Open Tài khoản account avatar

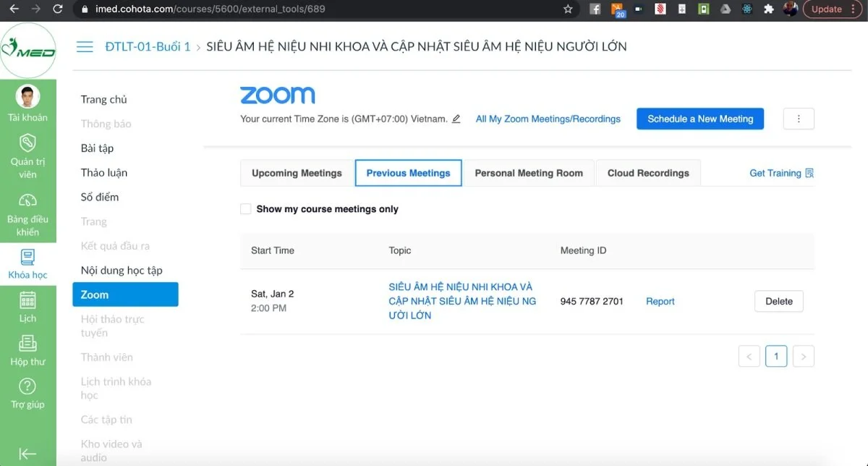[x=27, y=96]
